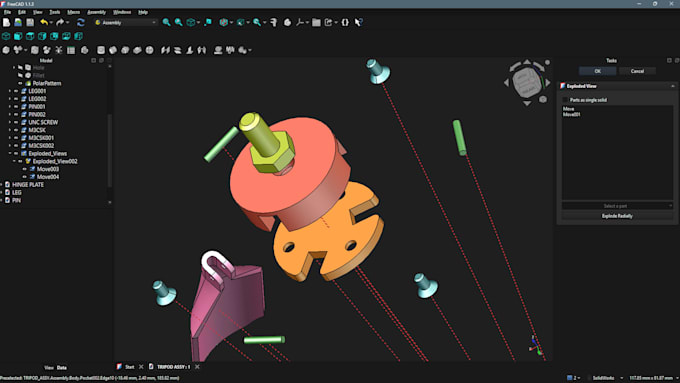680x383 pixels.
Task: Open the Edit menu
Action: click(x=22, y=12)
